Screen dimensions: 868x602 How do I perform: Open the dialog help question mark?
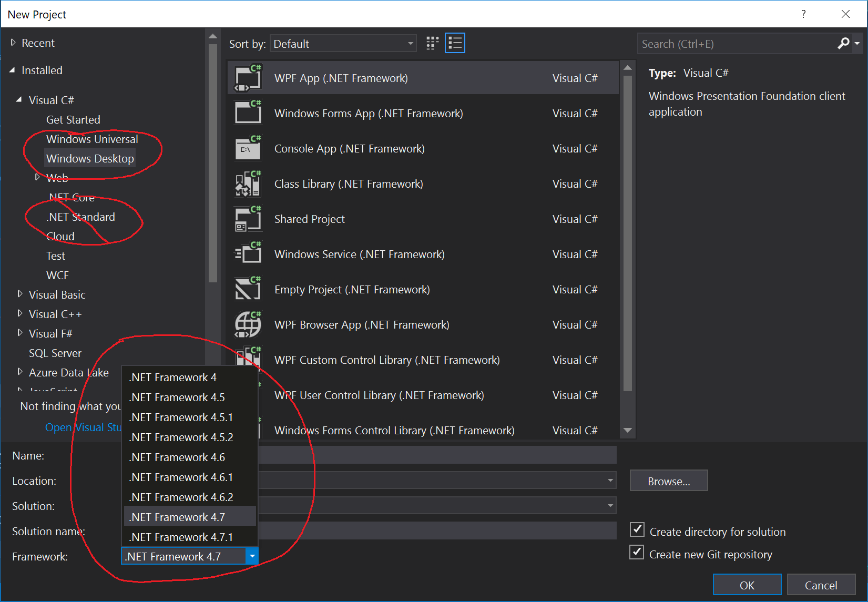point(803,14)
